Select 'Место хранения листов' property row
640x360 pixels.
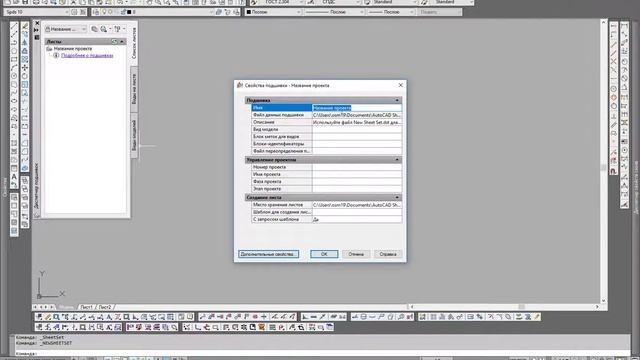[x=327, y=204]
